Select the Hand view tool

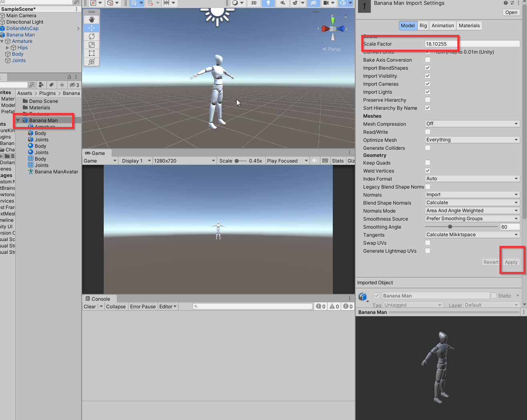92,20
